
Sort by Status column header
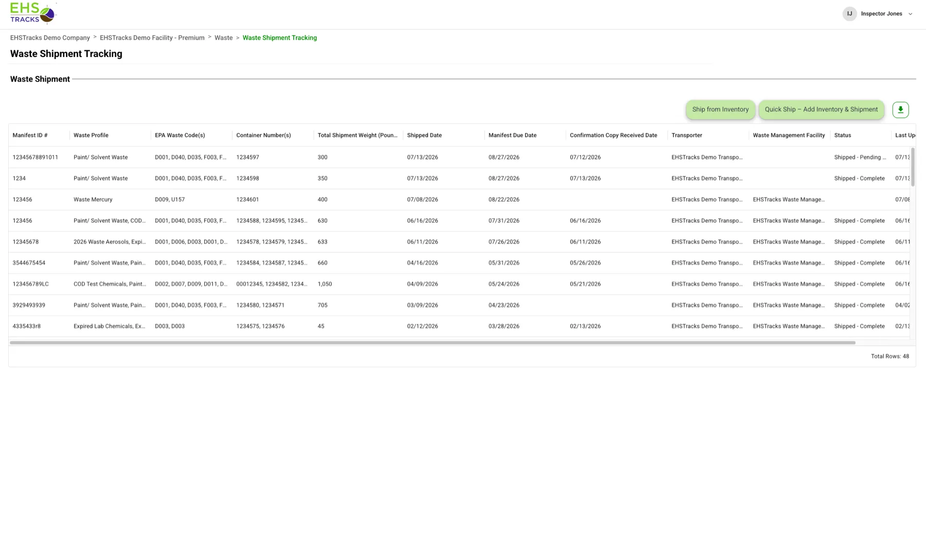click(x=860, y=135)
